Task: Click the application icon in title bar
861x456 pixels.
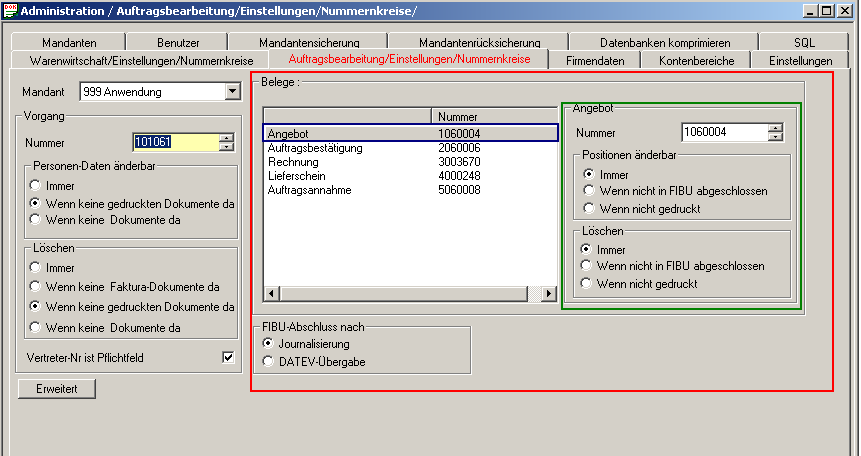Action: point(10,10)
